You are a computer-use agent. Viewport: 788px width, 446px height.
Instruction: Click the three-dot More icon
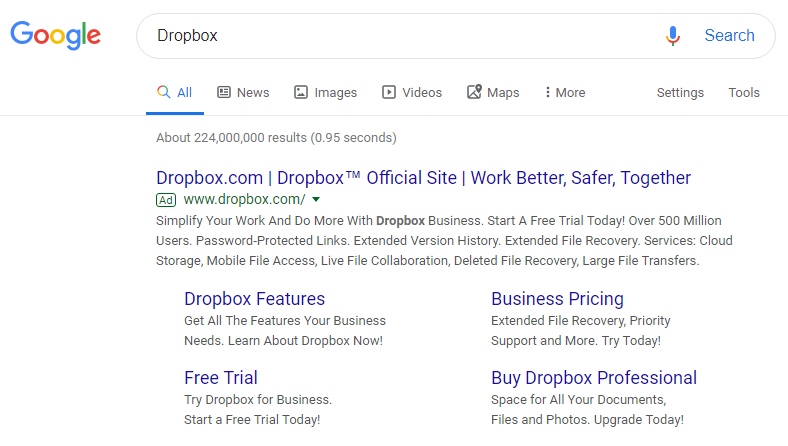tap(547, 92)
